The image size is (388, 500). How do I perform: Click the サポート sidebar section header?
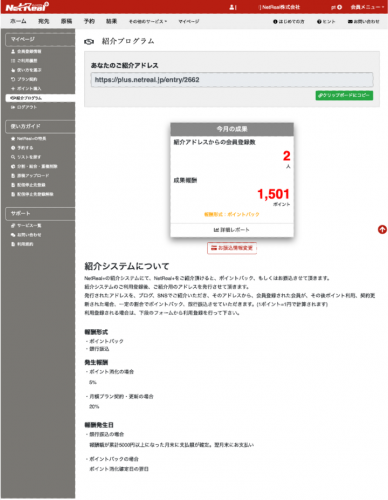(x=40, y=214)
